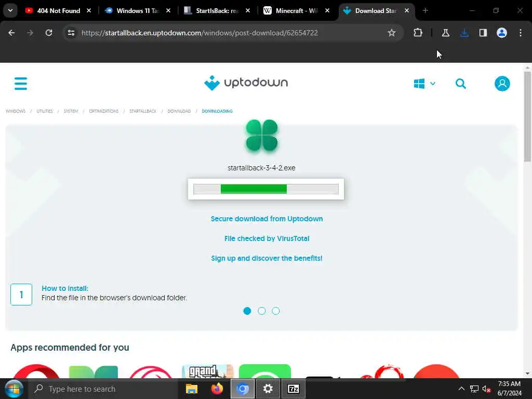532x399 pixels.
Task: Go back to the previous page
Action: click(11, 33)
